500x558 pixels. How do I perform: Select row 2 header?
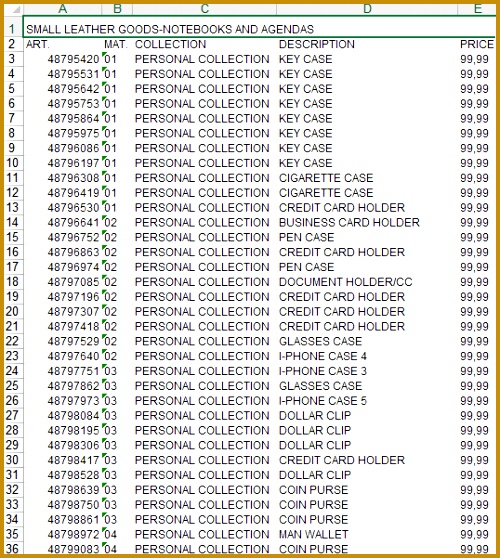pos(13,44)
